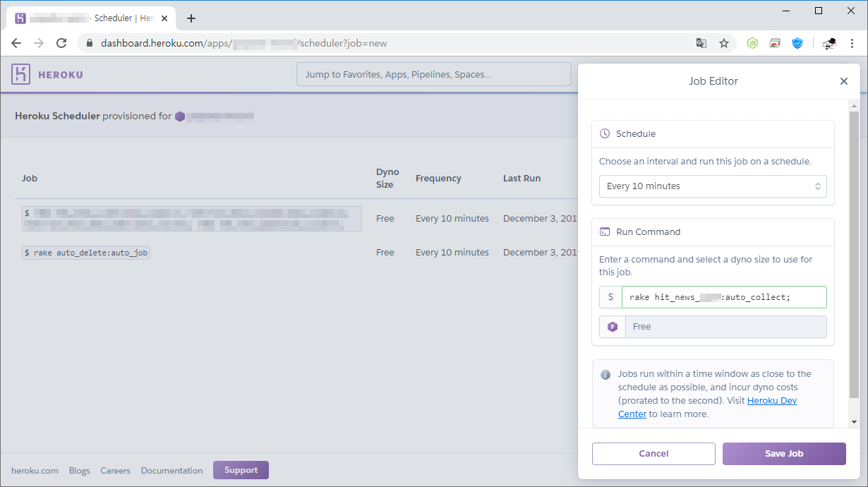The image size is (868, 487).
Task: Click the Job Editor scrollbar thumb
Action: pyautogui.click(x=854, y=254)
